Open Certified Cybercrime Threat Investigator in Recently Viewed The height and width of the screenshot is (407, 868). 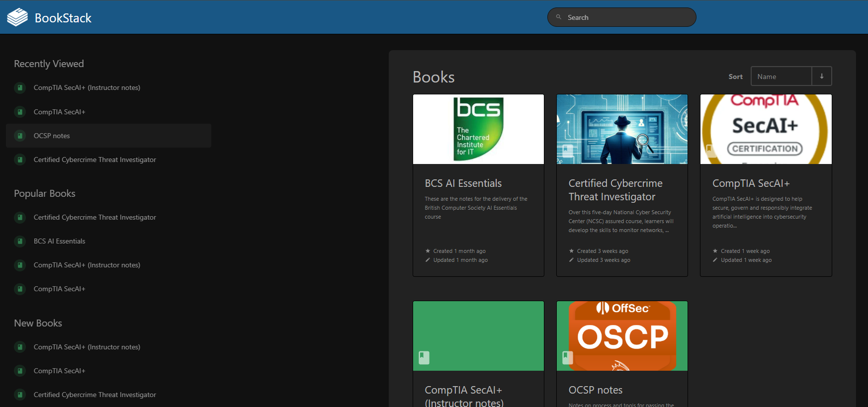tap(95, 160)
